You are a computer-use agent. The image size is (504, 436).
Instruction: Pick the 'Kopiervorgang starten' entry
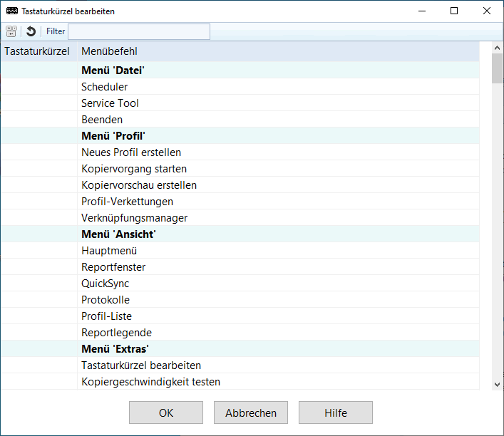(x=134, y=169)
